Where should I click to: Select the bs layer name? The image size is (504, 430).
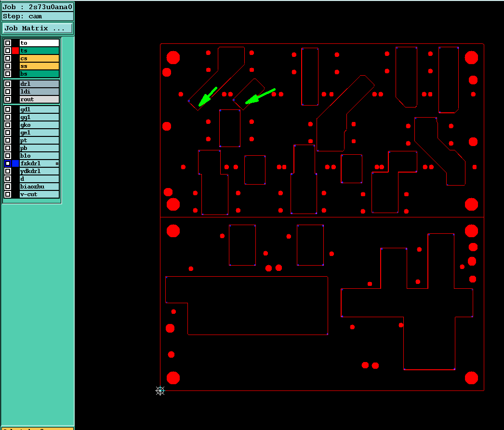point(40,74)
